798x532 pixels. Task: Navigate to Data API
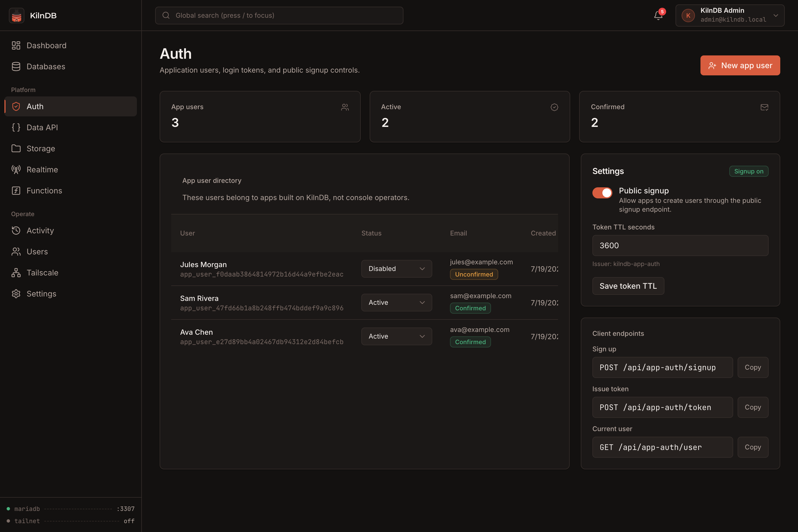click(71, 127)
